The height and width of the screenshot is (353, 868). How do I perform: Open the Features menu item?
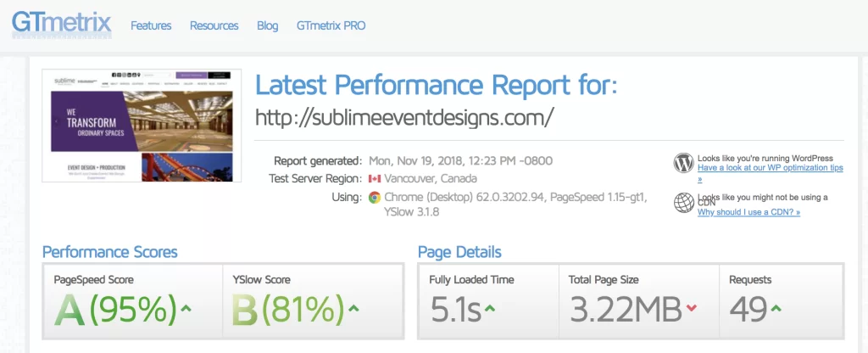(151, 25)
